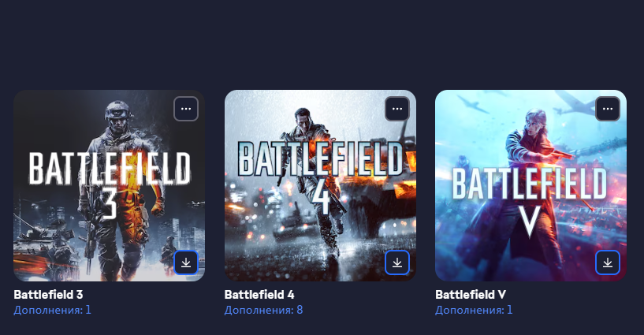Click the large numeral 3 on cover
Viewport: 644px width, 335px height.
pos(110,203)
